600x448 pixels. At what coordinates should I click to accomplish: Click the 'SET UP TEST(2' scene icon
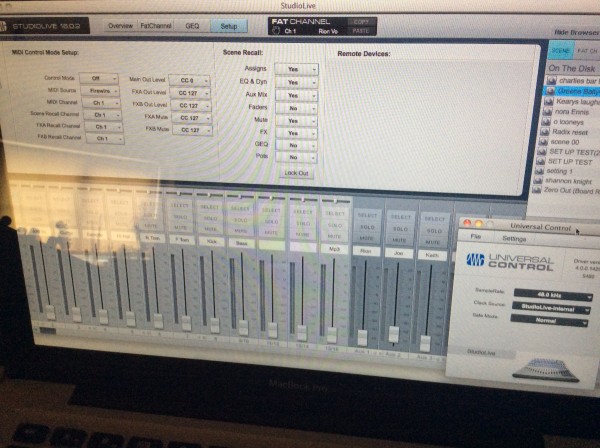point(541,152)
